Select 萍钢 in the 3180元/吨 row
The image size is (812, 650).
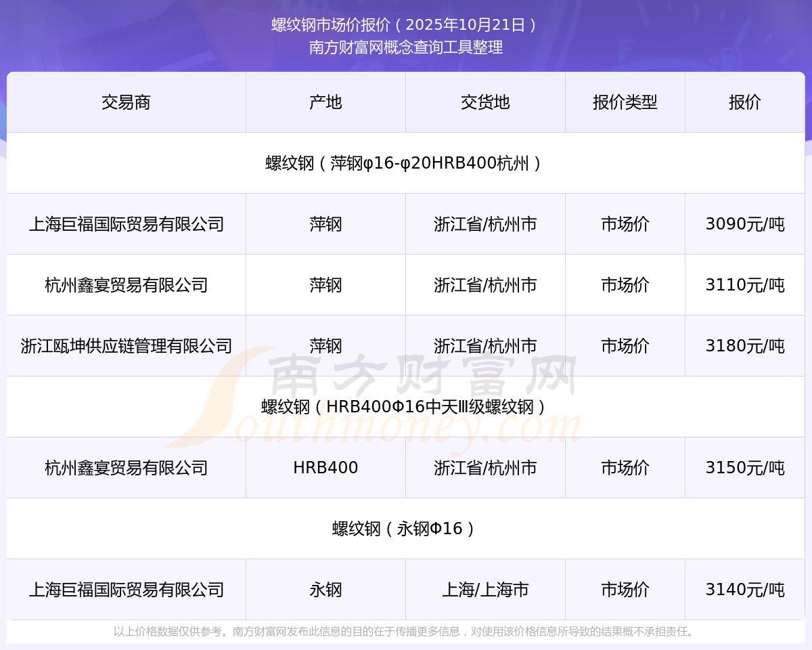pyautogui.click(x=325, y=346)
